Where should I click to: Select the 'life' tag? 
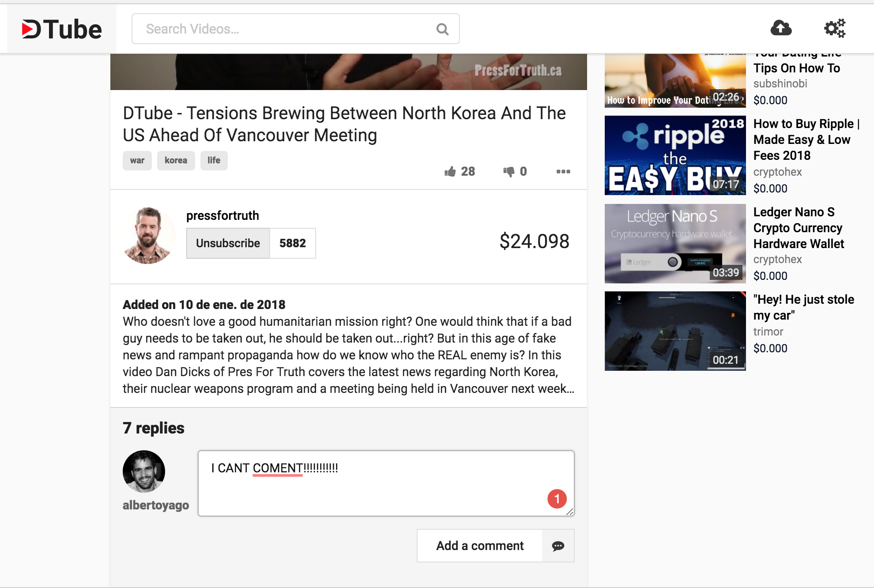coord(214,161)
